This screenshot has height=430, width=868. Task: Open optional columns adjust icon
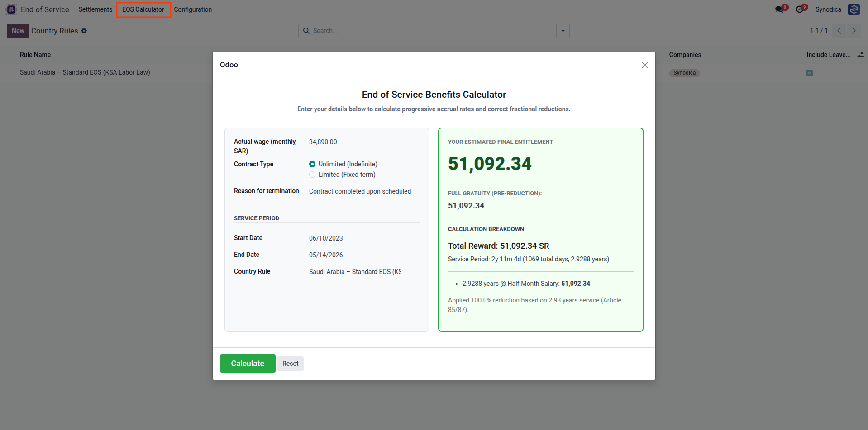860,55
